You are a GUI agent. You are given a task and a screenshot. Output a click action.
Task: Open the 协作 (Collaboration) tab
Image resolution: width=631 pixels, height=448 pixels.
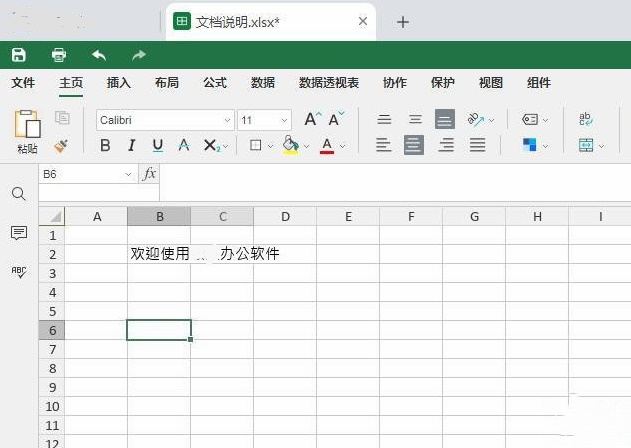(394, 83)
